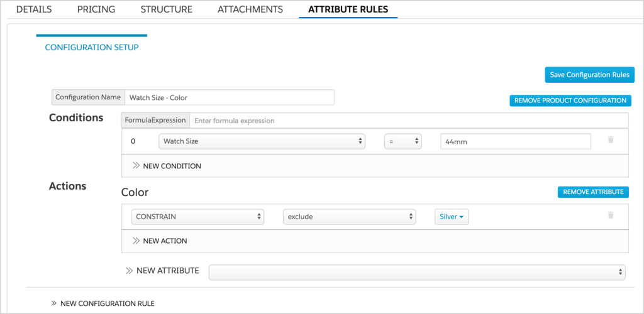The width and height of the screenshot is (644, 314).
Task: Open the ATTACHMENTS tab
Action: 250,9
